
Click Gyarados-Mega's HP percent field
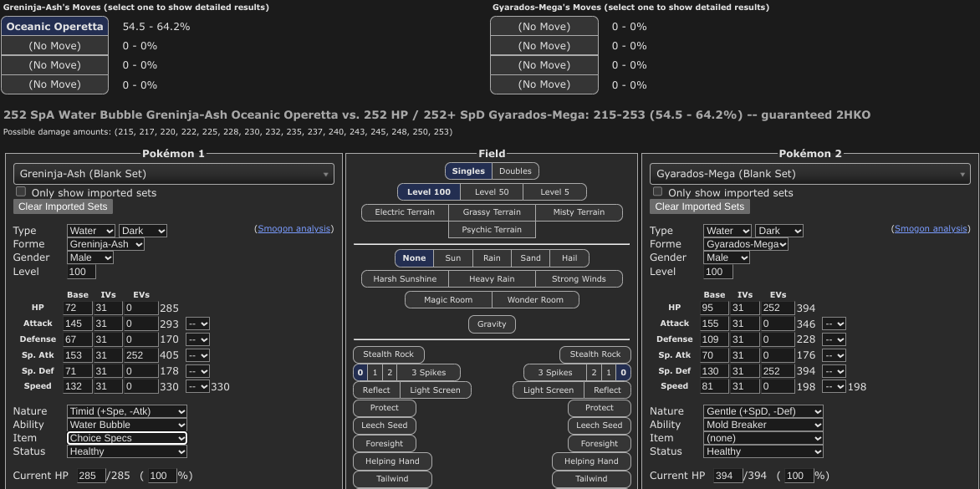click(x=799, y=476)
